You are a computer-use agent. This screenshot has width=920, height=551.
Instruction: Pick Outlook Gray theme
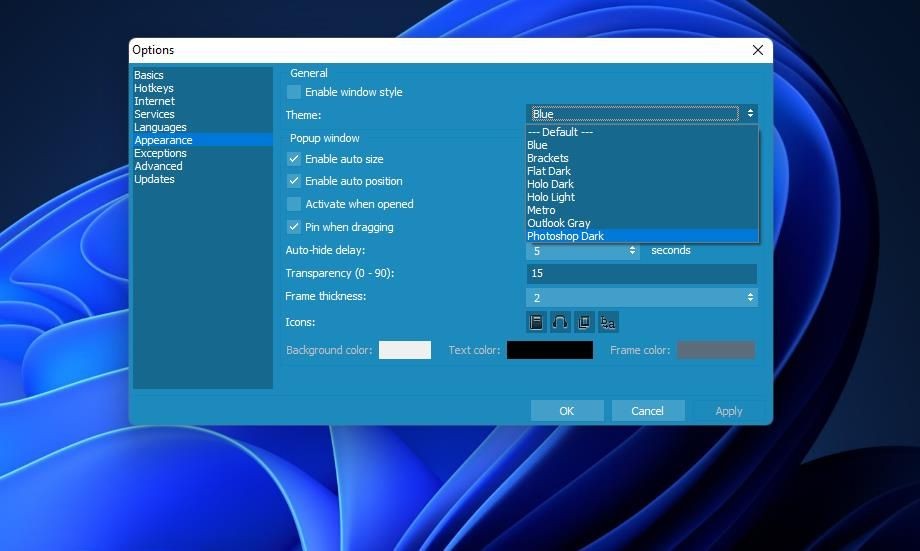[x=642, y=223]
